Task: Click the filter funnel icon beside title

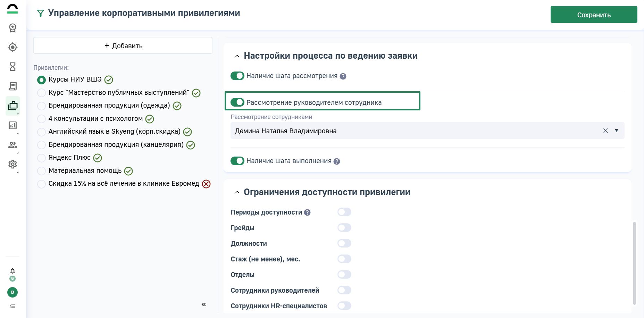Action: click(x=41, y=13)
